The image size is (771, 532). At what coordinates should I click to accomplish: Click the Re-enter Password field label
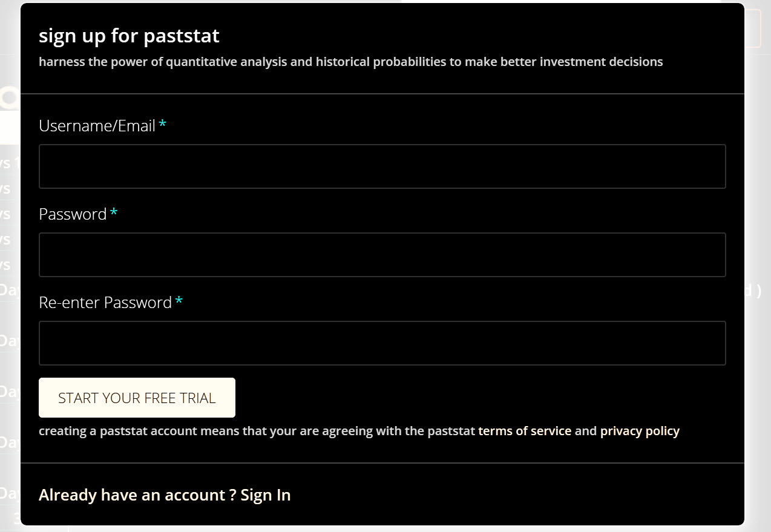(x=105, y=303)
